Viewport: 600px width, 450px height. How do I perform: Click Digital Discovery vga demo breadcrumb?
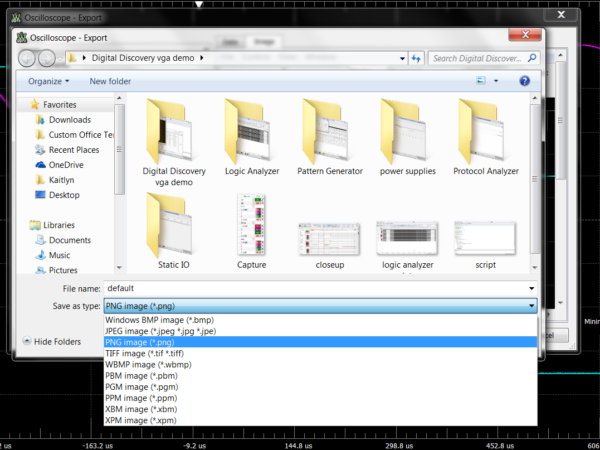pos(143,58)
